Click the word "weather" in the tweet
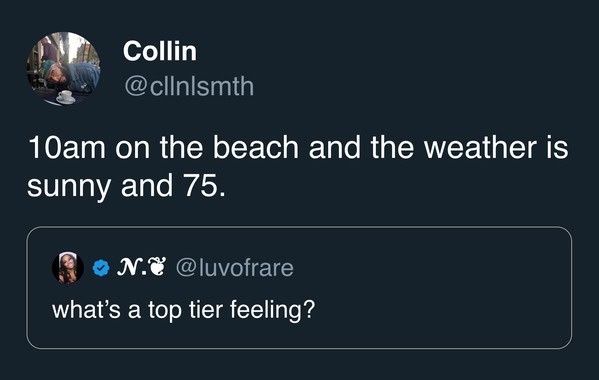Viewport: 599px width, 380px height. [x=480, y=148]
